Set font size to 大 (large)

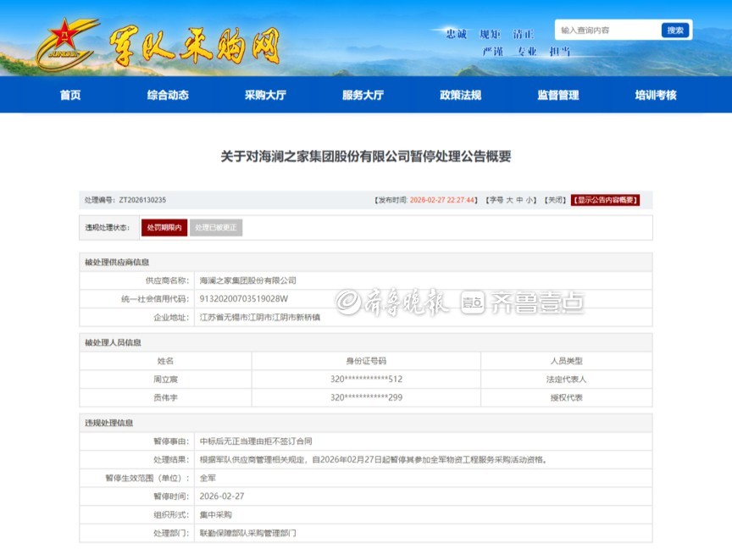[509, 201]
